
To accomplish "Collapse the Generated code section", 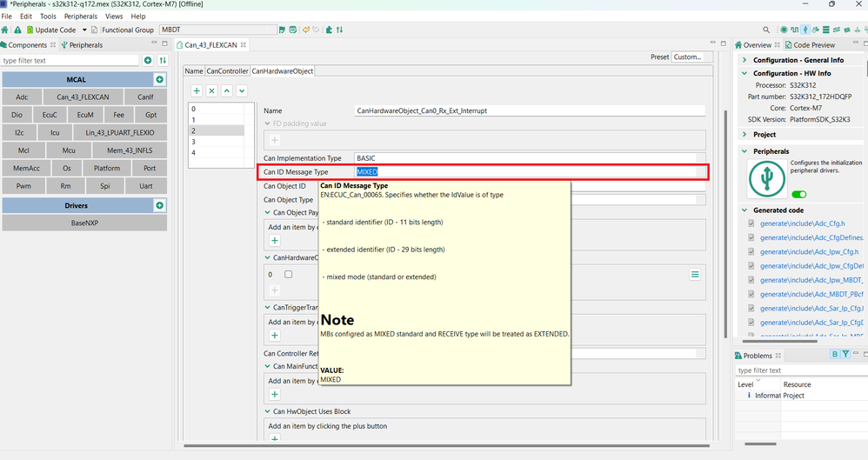I will click(744, 210).
